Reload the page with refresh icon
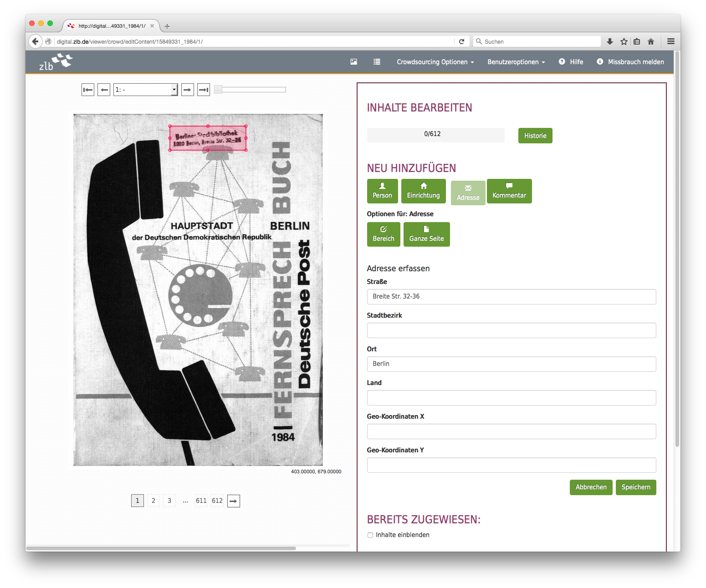 point(461,41)
